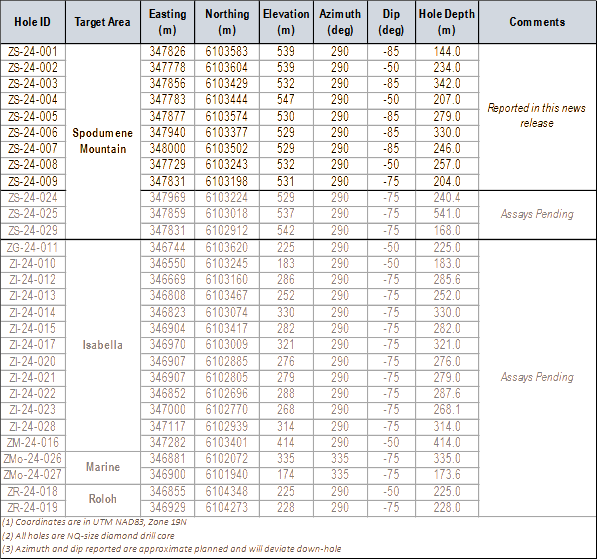
Task: Select the Hole Depth (m) header
Action: point(447,22)
